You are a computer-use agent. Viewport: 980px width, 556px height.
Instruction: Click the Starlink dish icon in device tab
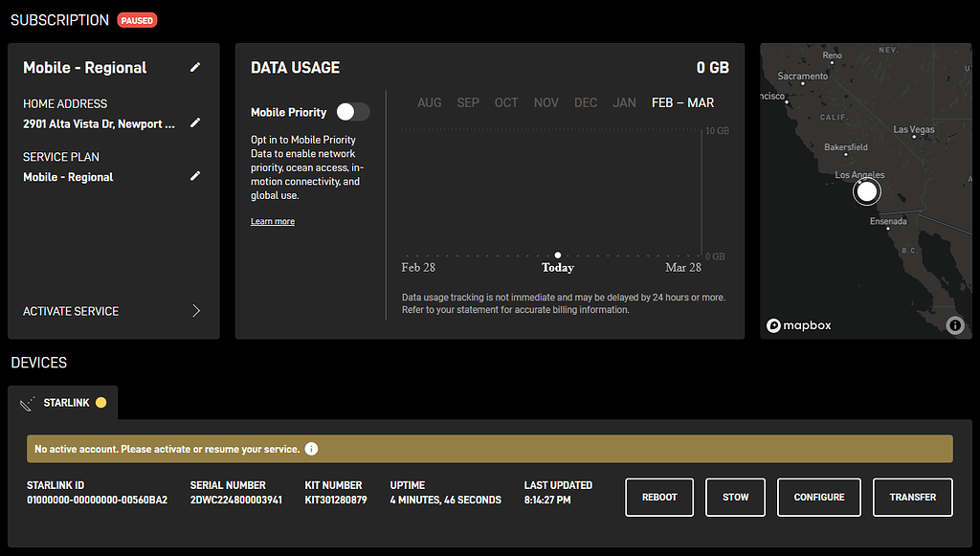[27, 404]
